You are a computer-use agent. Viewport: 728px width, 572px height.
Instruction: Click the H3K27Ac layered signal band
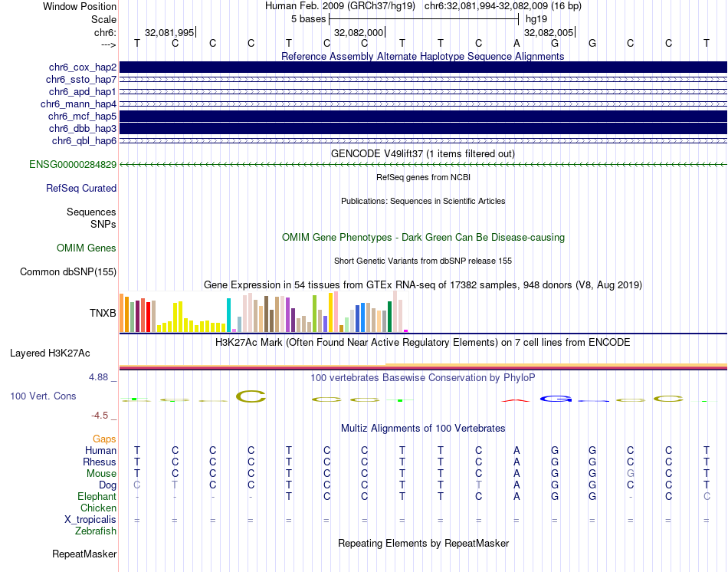423,367
